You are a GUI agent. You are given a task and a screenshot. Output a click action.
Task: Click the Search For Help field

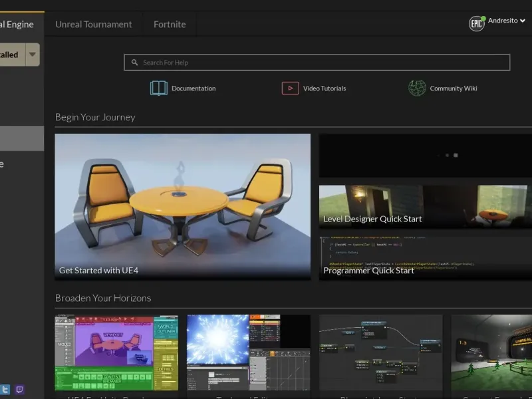click(x=317, y=63)
